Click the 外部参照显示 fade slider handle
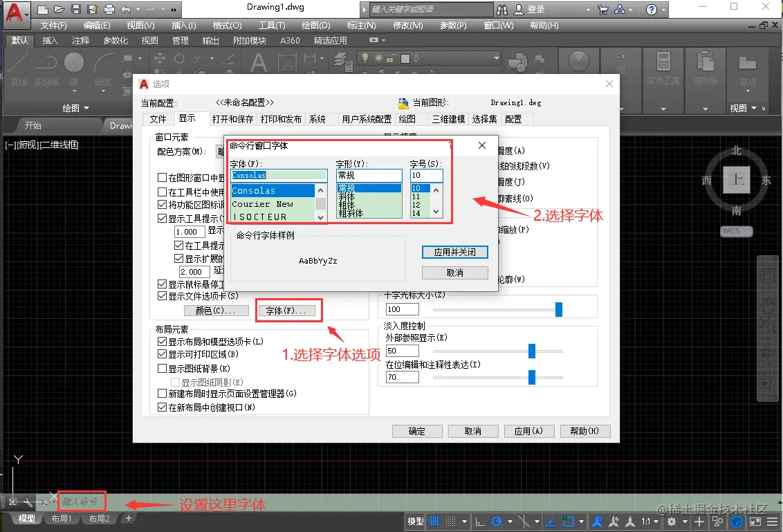The image size is (783, 532). coord(532,351)
